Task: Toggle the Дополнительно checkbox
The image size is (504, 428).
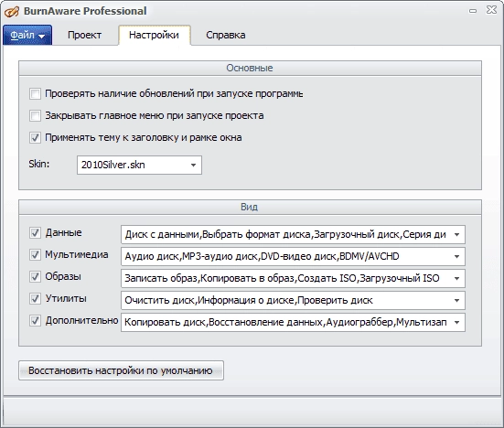Action: 35,320
